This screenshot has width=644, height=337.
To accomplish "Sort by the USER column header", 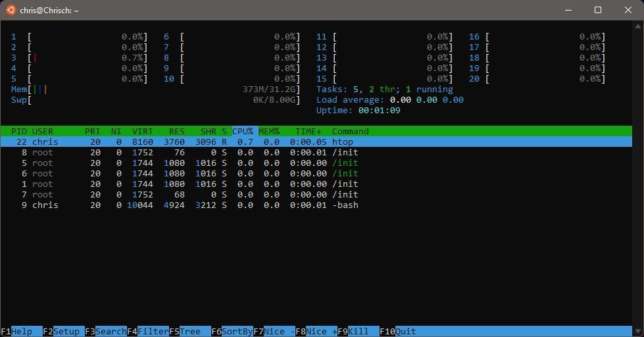I will pyautogui.click(x=43, y=131).
